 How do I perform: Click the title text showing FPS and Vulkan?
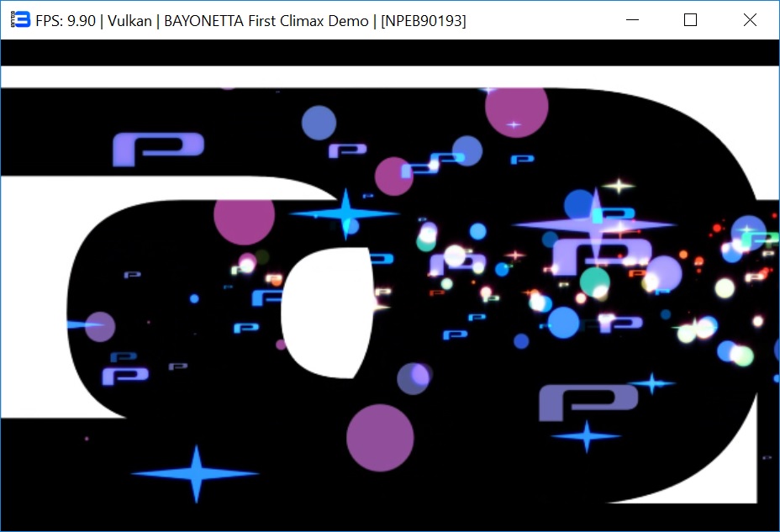[250, 21]
